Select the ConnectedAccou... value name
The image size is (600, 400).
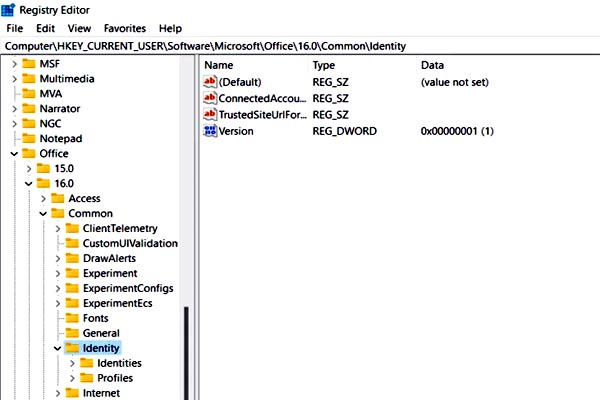(x=262, y=98)
